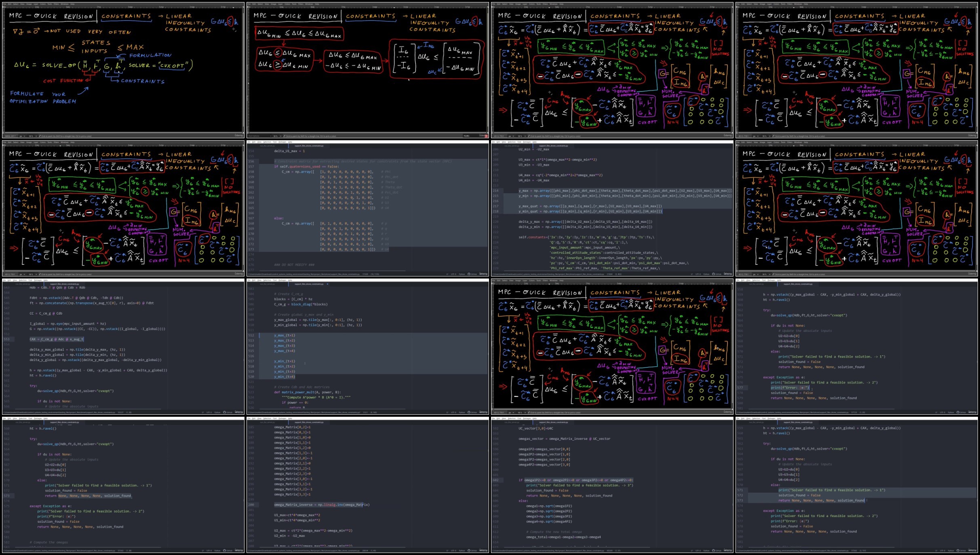Open Python grammar selector in delta_U1_max frame
This screenshot has height=555, width=980.
tap(462, 274)
